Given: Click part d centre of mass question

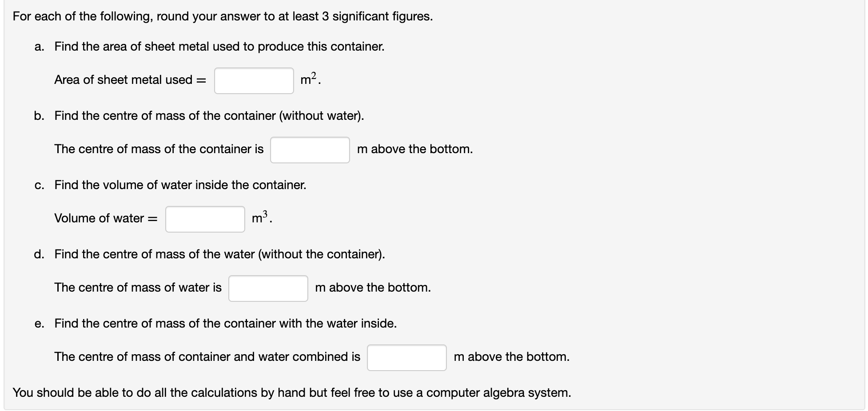Looking at the screenshot, I should coord(219,254).
